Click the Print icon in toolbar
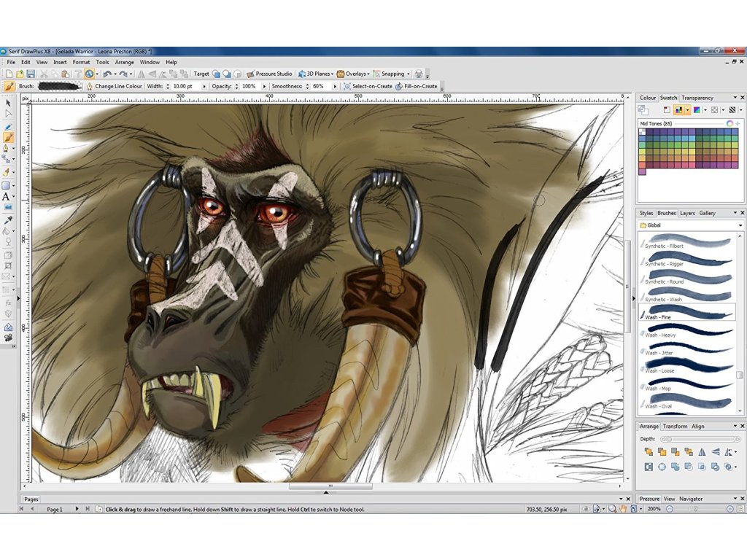This screenshot has width=747, height=560. click(x=419, y=74)
